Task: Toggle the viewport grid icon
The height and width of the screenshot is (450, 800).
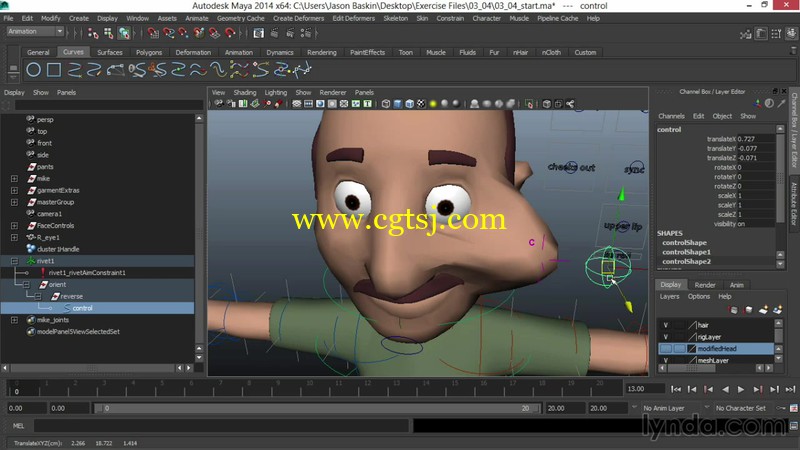Action: point(296,104)
